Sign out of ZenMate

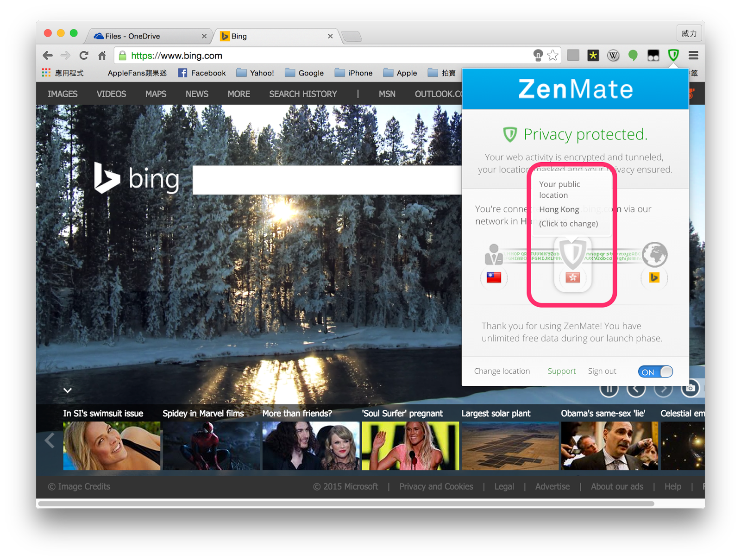click(602, 371)
